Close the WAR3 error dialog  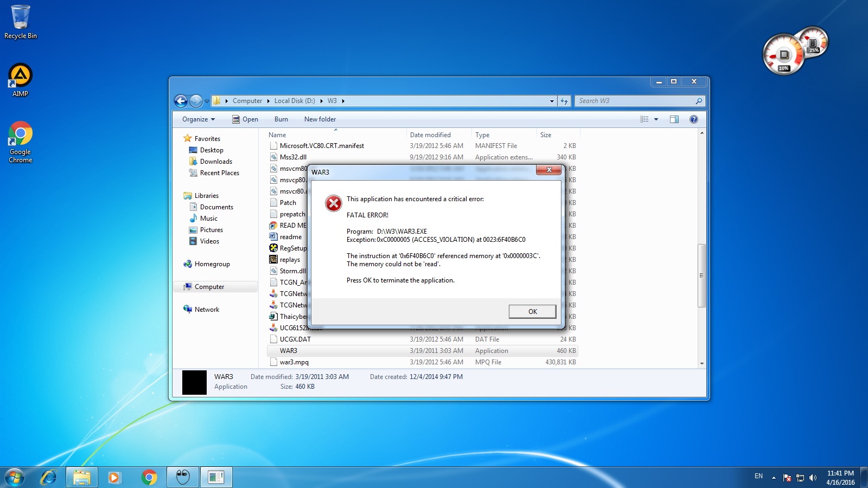(548, 170)
